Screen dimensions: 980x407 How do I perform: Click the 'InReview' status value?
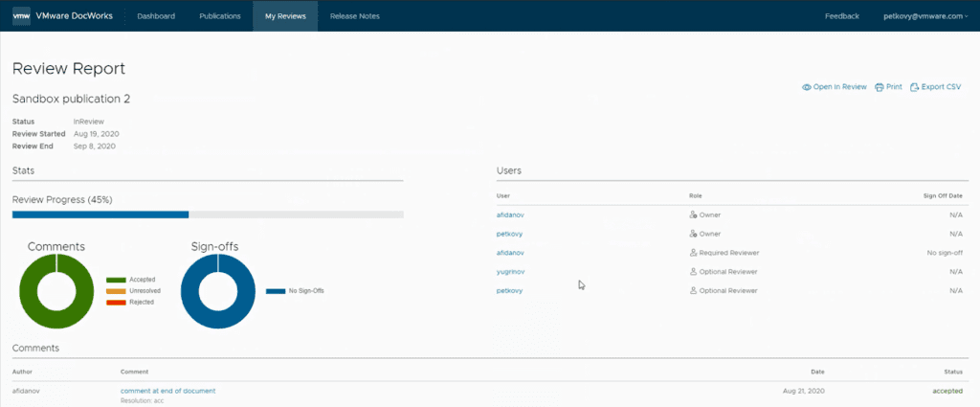(x=89, y=122)
